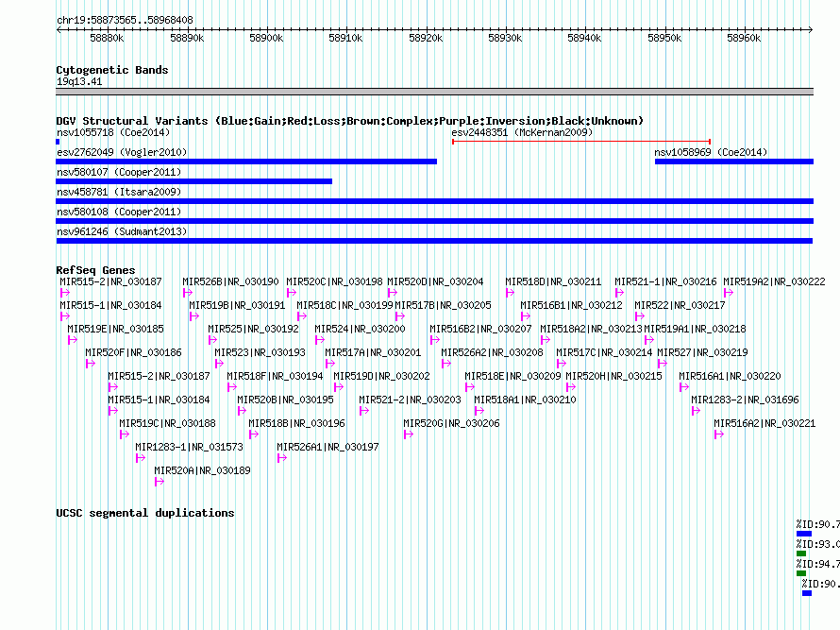Click the nsv961246 (Sudmant2013) label
Screen dimensions: 840x630
pos(122,231)
